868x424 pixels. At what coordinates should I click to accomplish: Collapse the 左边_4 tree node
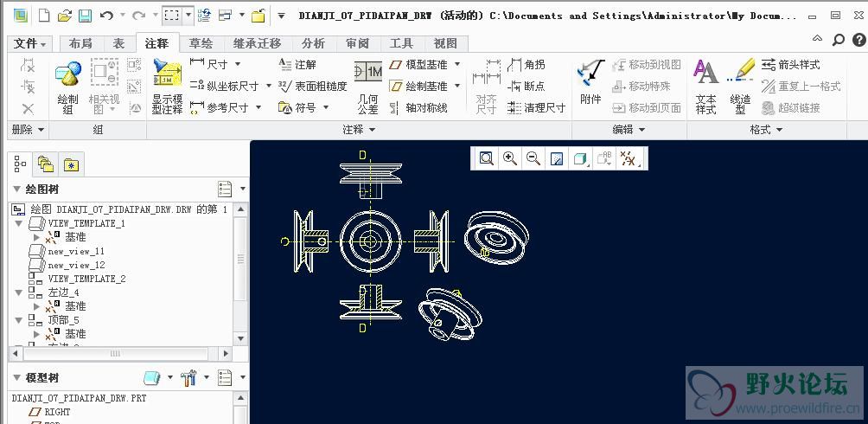(x=19, y=292)
